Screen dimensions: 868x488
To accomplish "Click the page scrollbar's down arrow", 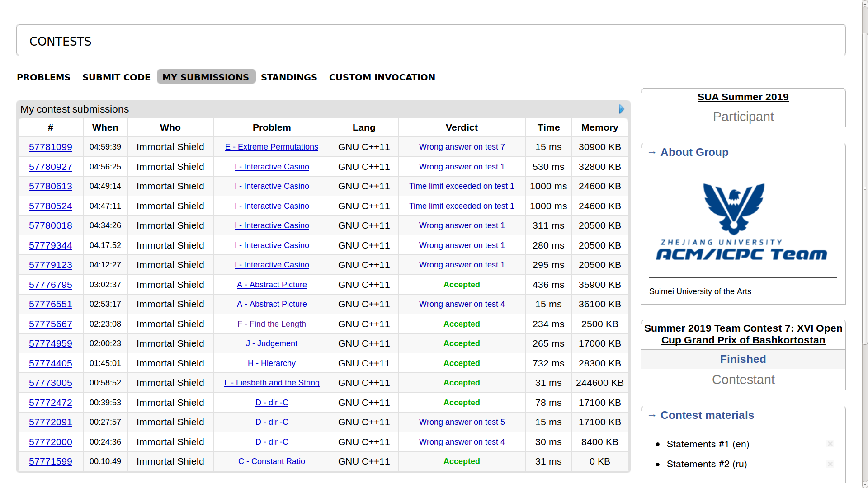I will tap(864, 484).
